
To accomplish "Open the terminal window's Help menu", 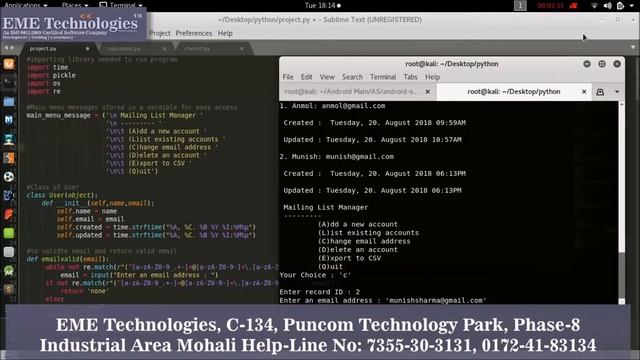I will coord(432,77).
